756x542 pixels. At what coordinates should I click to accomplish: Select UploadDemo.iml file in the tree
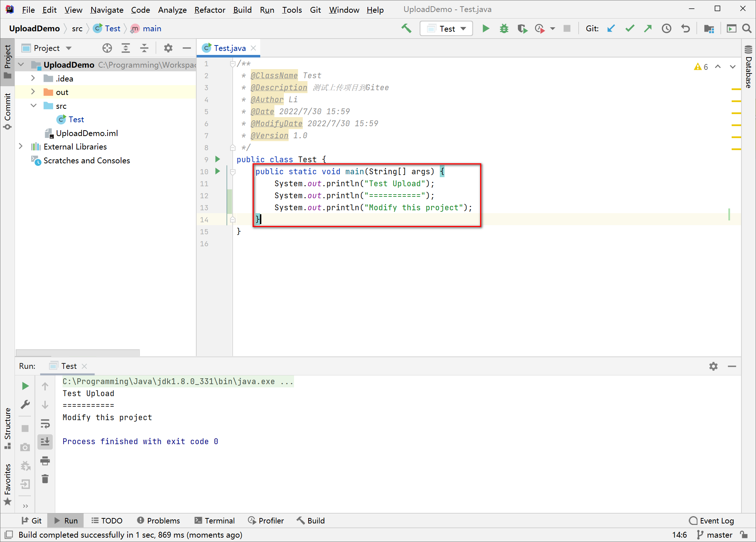(87, 133)
